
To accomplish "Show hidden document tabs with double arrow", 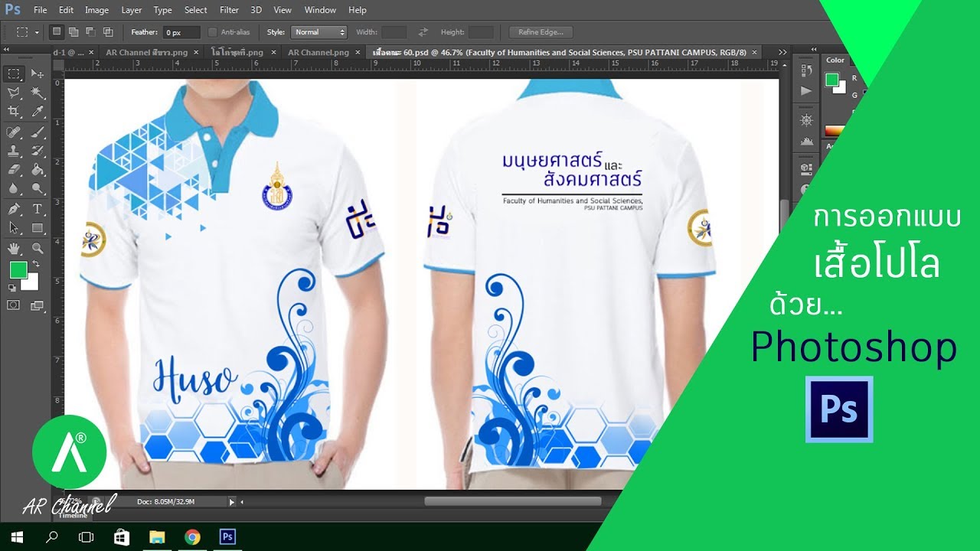I will pos(782,52).
